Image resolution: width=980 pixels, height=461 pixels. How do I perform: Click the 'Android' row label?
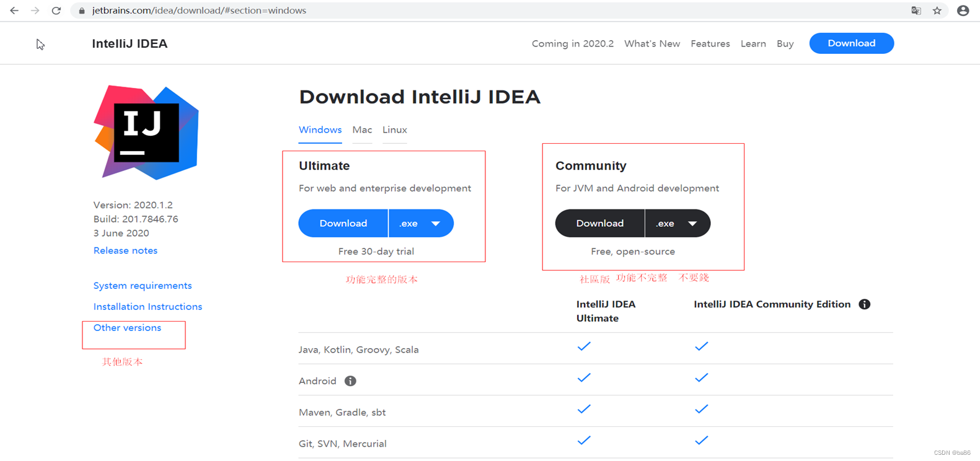point(317,381)
